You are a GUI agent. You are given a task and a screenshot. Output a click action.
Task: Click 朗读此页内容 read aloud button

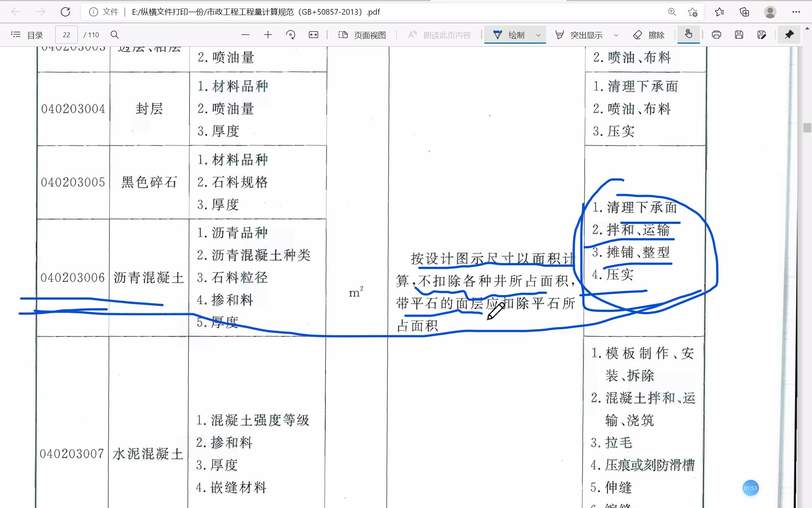click(439, 35)
